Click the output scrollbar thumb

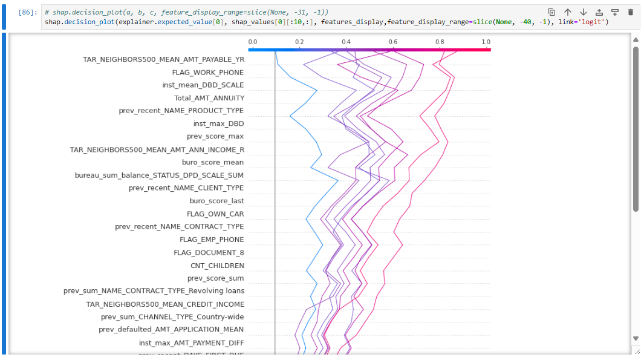coord(635,128)
